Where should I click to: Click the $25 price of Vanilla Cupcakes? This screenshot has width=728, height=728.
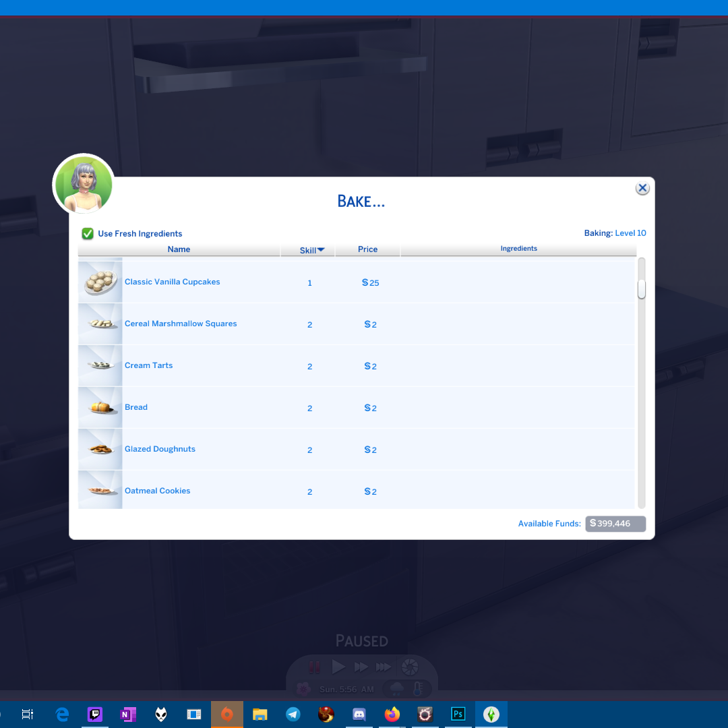pyautogui.click(x=371, y=282)
